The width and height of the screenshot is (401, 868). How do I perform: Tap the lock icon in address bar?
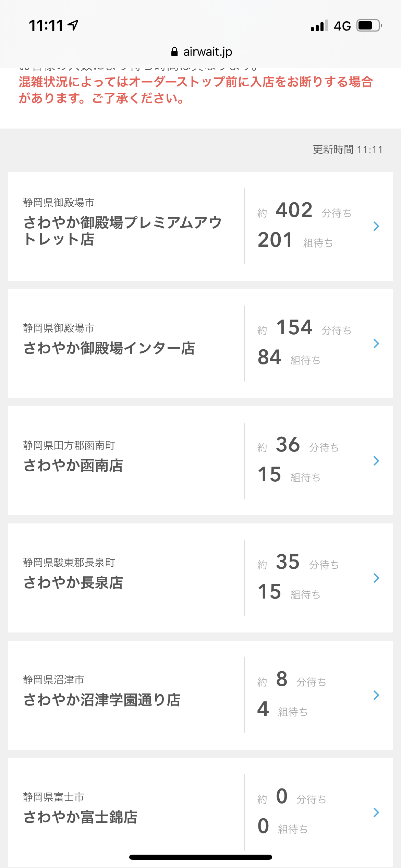coord(174,52)
